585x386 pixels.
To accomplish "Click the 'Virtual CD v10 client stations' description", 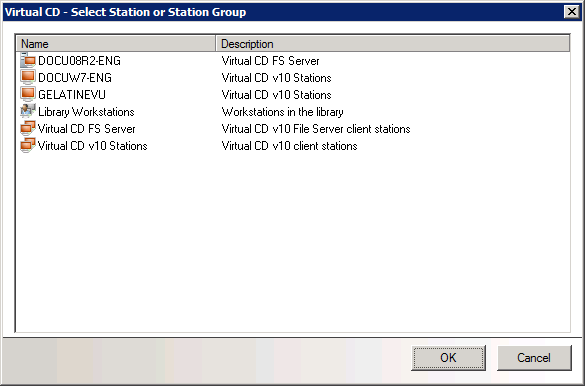I will (290, 146).
